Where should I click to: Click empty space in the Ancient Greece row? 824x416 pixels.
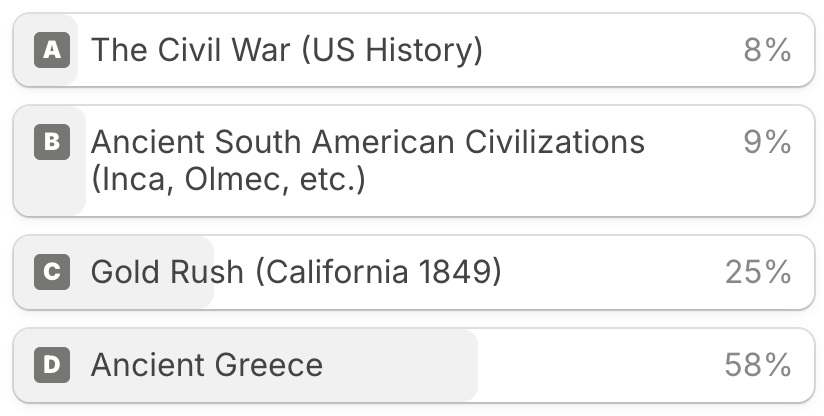coord(600,366)
